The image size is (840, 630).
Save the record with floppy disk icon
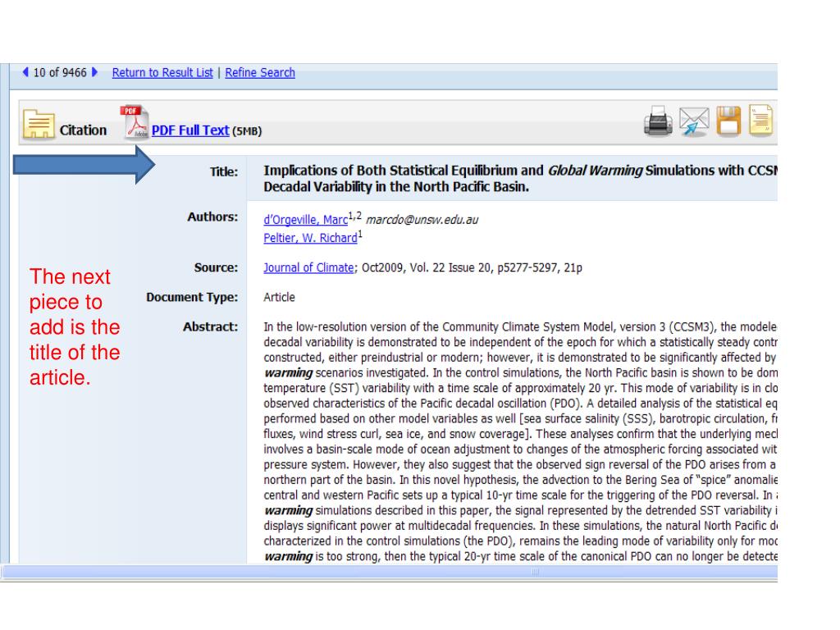click(728, 121)
